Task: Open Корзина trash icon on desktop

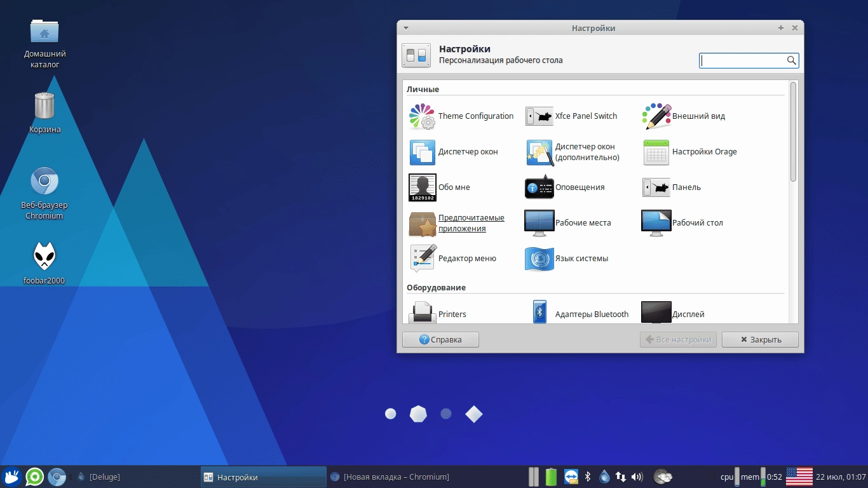Action: 44,112
